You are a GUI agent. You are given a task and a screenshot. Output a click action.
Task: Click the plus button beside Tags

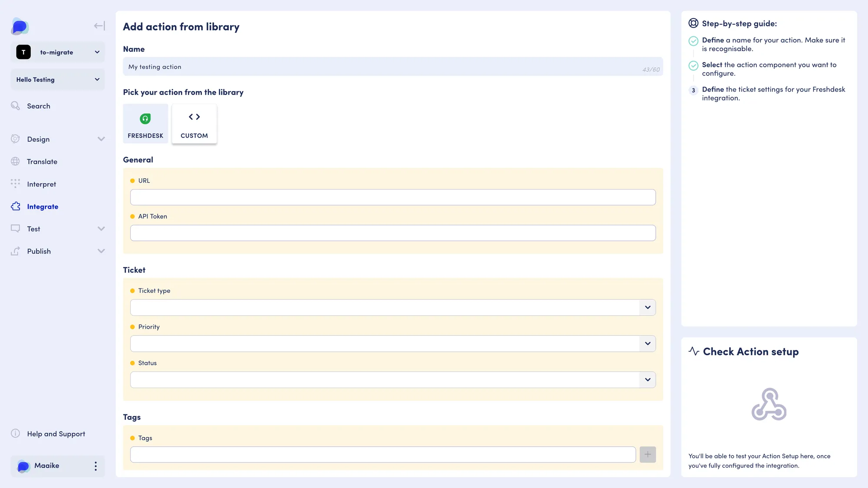(648, 455)
